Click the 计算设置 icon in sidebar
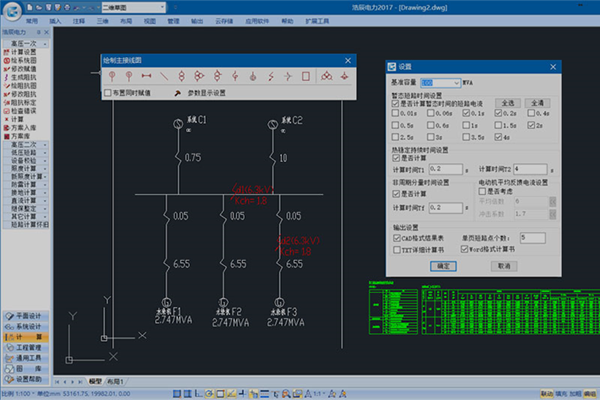The width and height of the screenshot is (600, 400). pyautogui.click(x=7, y=52)
